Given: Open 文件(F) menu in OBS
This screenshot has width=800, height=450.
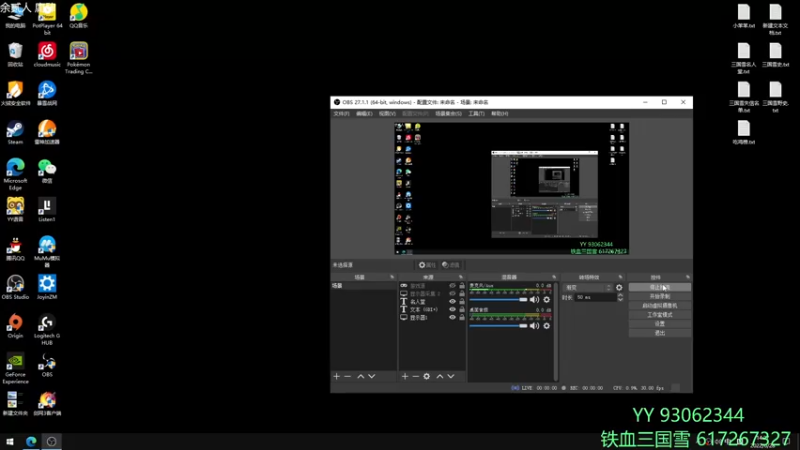Looking at the screenshot, I should point(341,114).
